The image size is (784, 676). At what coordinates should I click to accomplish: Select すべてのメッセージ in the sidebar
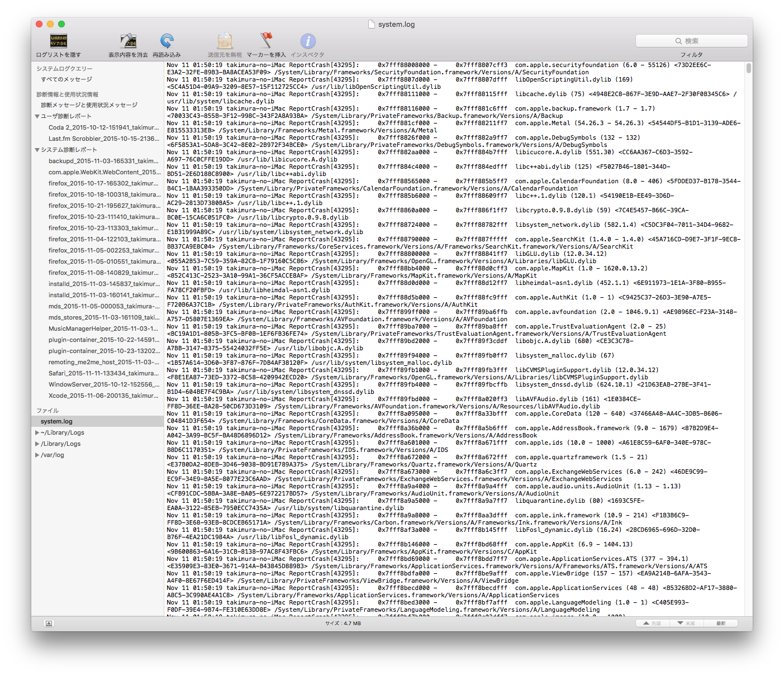point(66,79)
